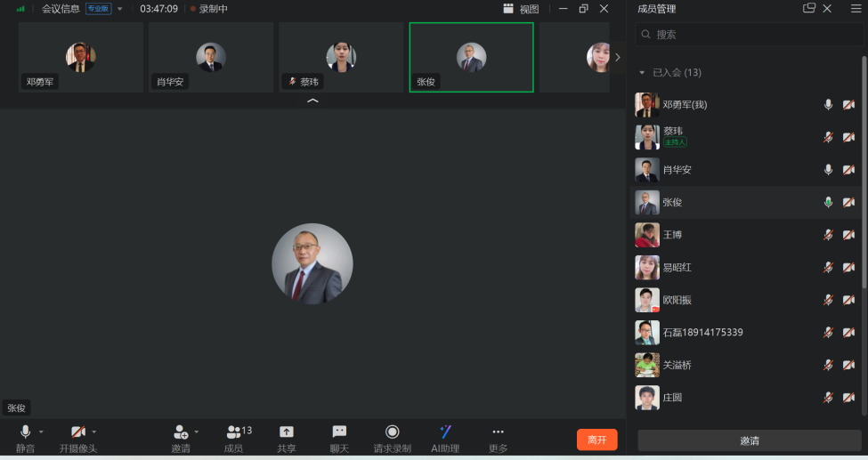
Task: Open the 更多 three-dots menu
Action: point(498,432)
